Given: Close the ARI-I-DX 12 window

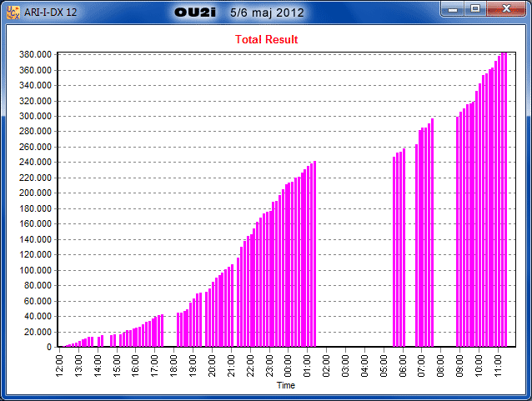Looking at the screenshot, I should tap(504, 9).
